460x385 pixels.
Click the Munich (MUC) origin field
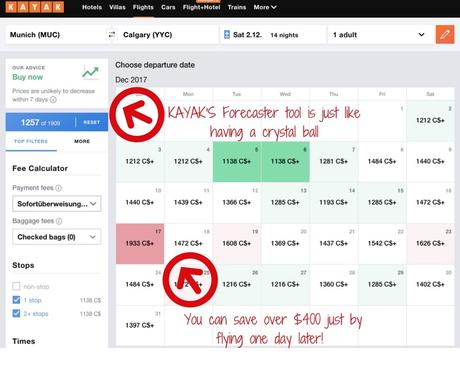point(56,35)
